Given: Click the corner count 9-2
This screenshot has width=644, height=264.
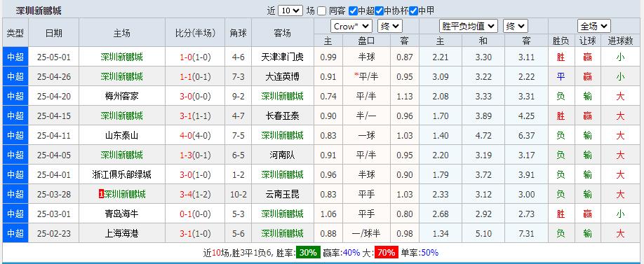Looking at the screenshot, I should 239,97.
